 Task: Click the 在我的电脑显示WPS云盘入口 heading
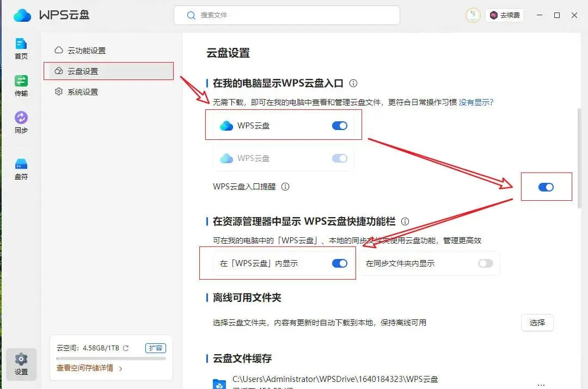point(278,83)
